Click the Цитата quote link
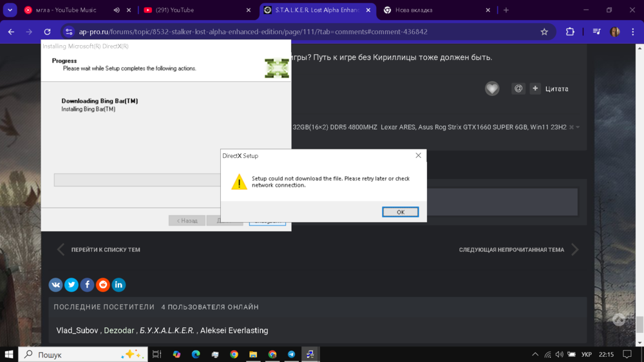Image resolution: width=644 pixels, height=362 pixels. (556, 89)
